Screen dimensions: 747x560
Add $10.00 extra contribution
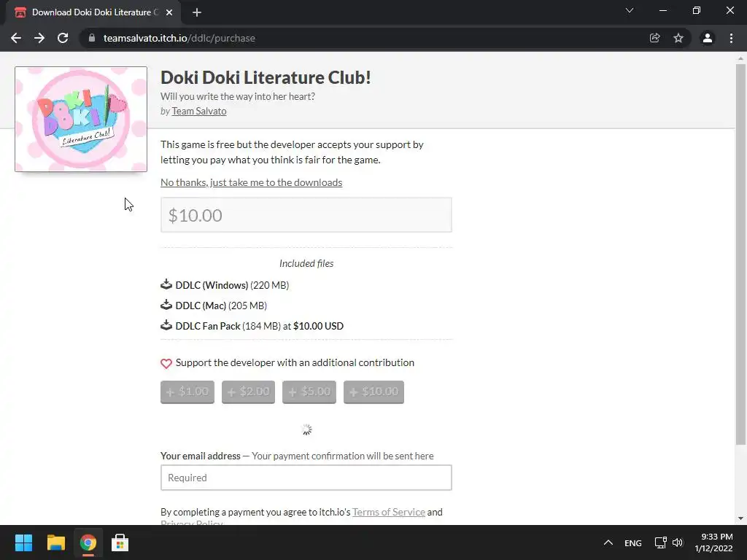[373, 392]
